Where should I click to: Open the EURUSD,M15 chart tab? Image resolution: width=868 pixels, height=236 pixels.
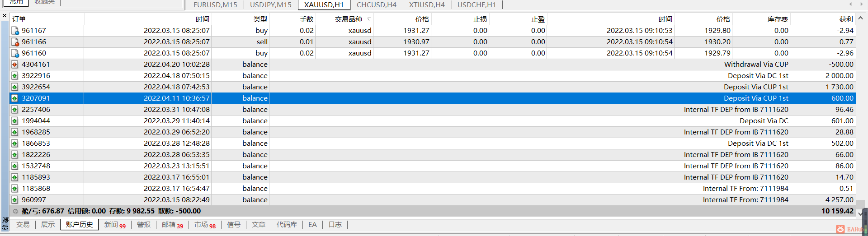(215, 5)
